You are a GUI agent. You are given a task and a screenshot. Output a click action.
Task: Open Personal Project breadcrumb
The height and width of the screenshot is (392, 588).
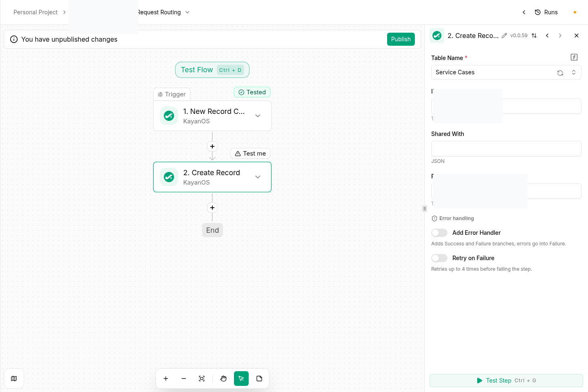pos(36,12)
